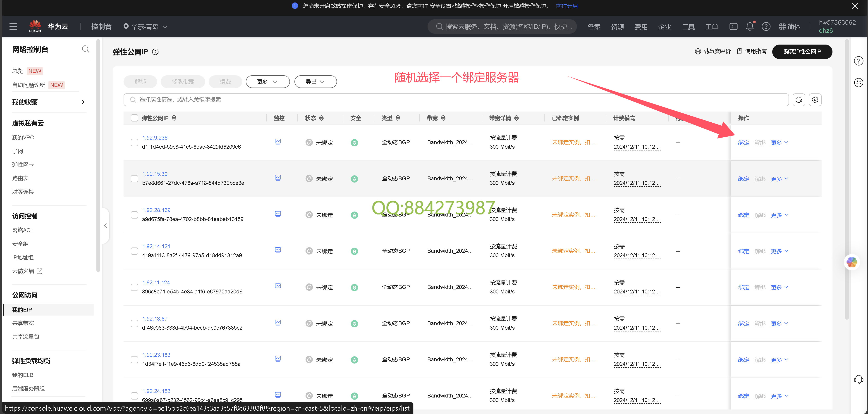Check the row for 1.92.28.169

(134, 215)
